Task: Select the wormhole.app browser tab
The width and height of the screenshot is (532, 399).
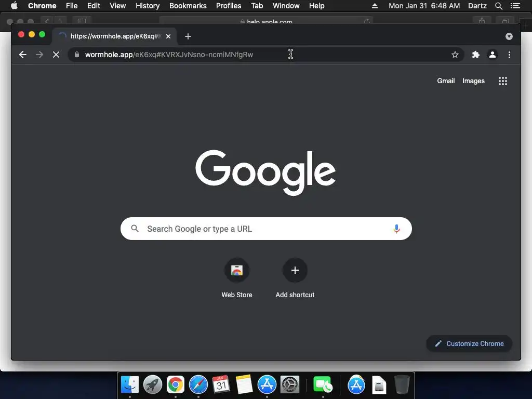Action: [114, 36]
